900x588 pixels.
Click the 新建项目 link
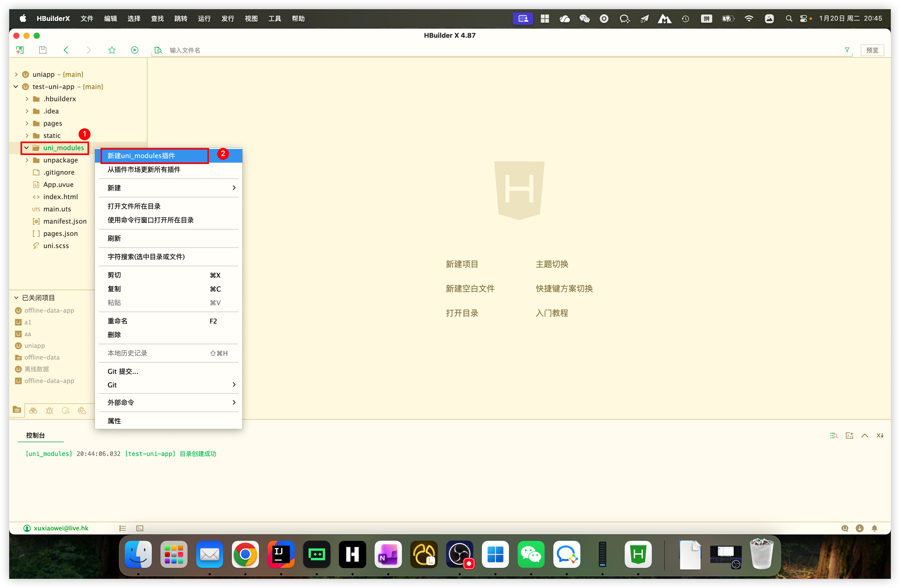click(x=462, y=264)
